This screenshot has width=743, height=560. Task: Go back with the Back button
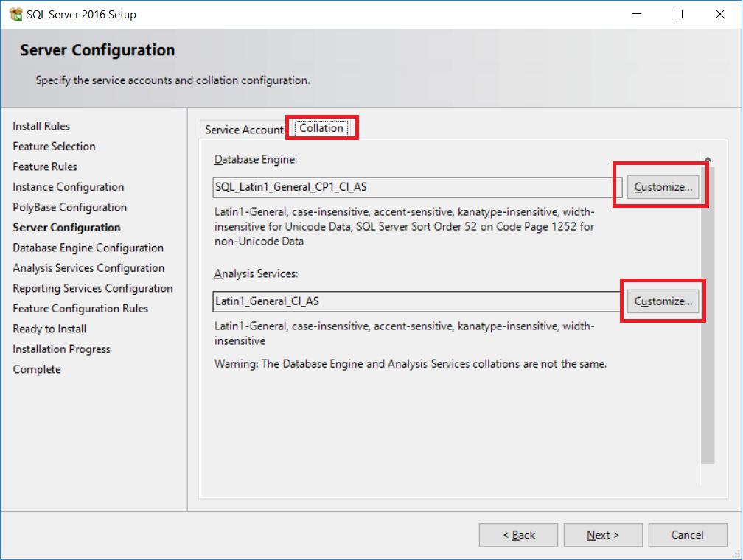[518, 535]
